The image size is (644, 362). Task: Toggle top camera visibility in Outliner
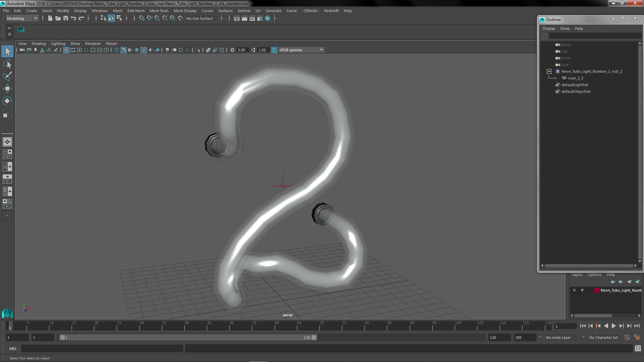[x=558, y=51]
